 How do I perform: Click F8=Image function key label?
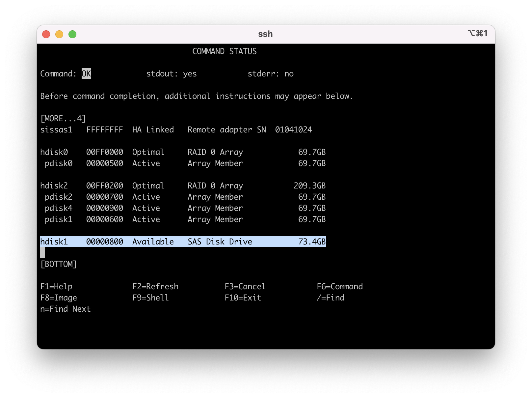click(x=59, y=298)
